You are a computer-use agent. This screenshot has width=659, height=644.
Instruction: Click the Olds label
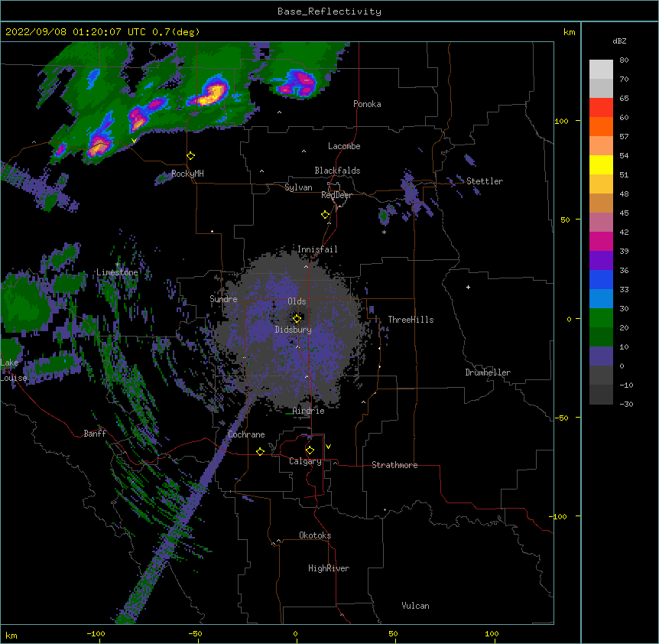297,301
